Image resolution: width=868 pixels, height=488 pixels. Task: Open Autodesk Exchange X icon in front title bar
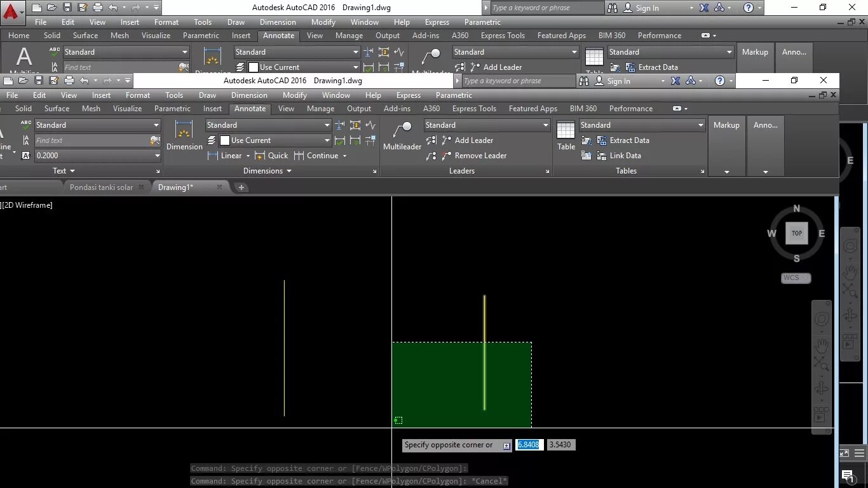[x=675, y=81]
